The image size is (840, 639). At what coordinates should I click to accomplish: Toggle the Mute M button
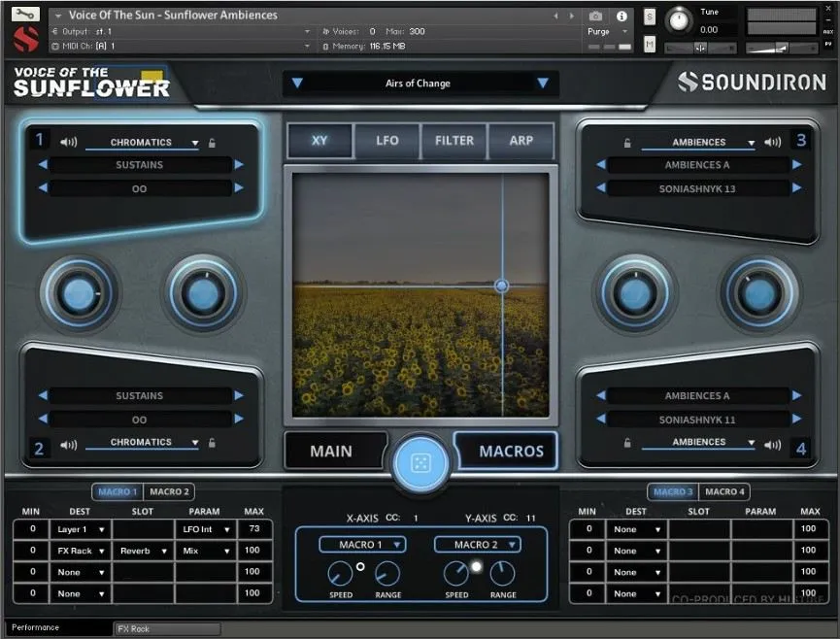pos(650,44)
